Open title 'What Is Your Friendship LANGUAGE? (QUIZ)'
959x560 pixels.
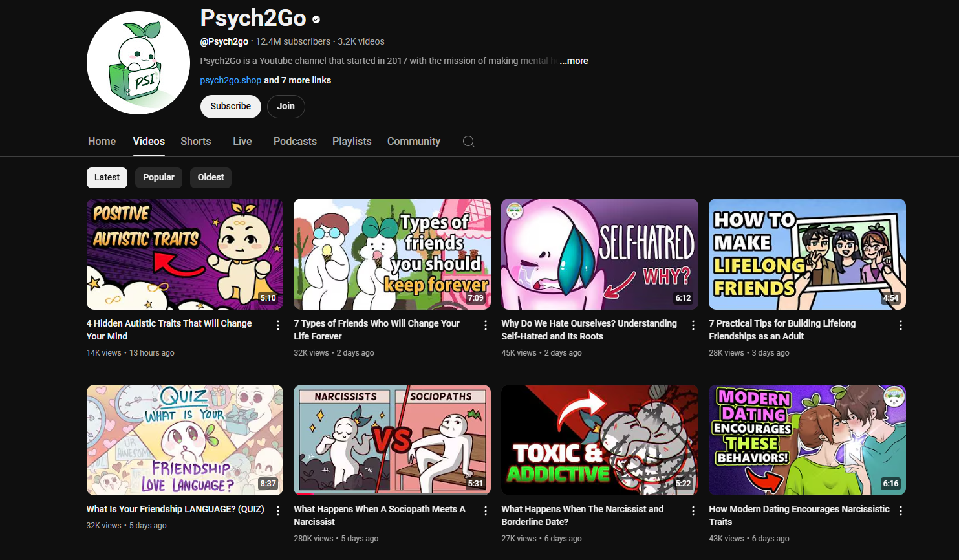click(175, 509)
